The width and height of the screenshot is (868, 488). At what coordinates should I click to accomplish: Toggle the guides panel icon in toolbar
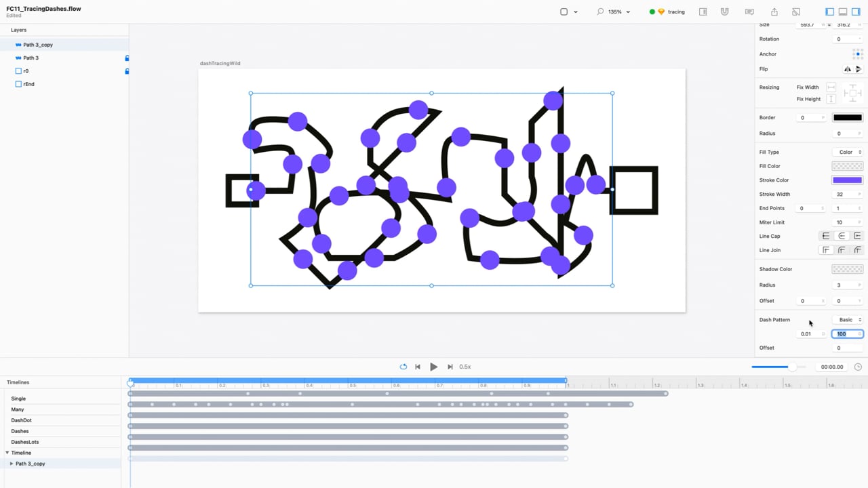pyautogui.click(x=703, y=12)
